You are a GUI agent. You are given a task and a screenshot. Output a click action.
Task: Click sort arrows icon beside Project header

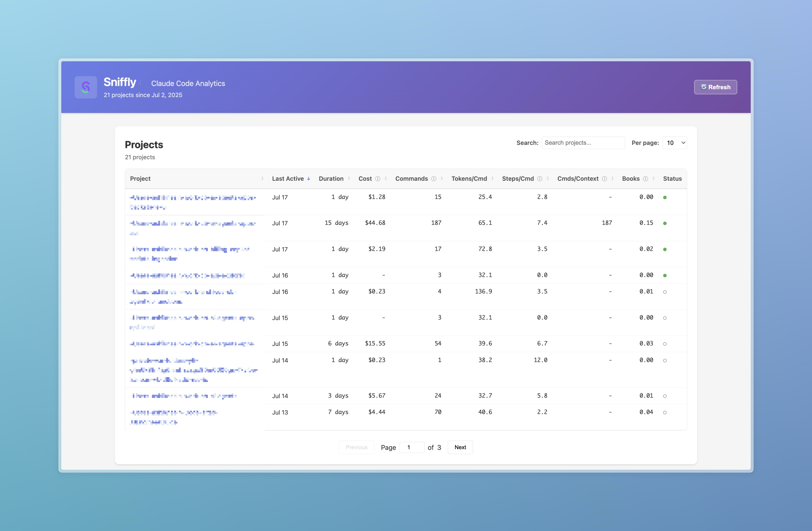[262, 179]
